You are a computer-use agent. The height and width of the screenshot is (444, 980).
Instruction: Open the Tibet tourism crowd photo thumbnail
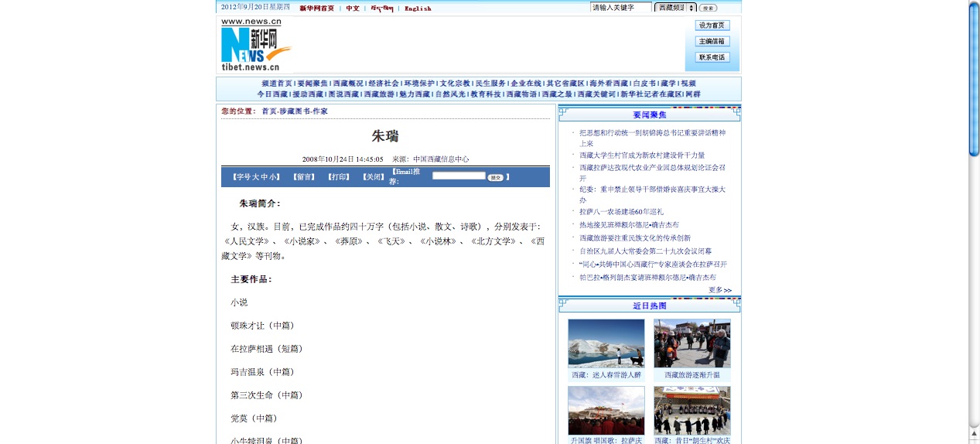[x=691, y=343]
